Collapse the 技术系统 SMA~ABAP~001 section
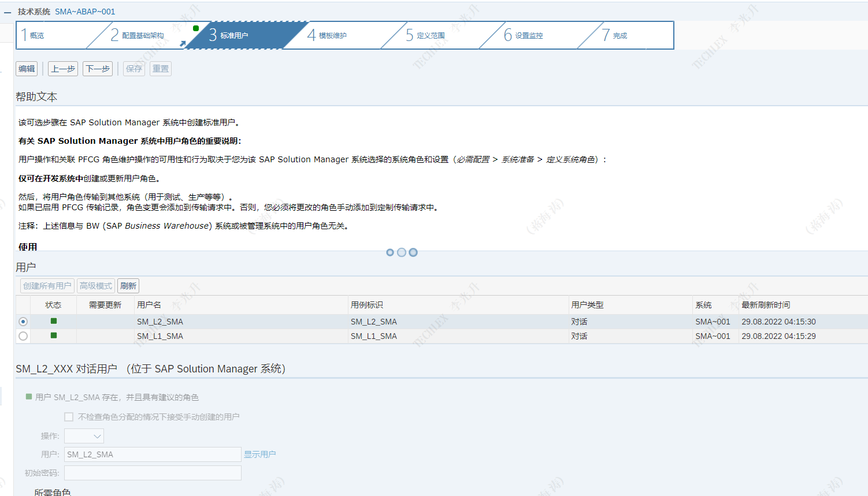 8,12
